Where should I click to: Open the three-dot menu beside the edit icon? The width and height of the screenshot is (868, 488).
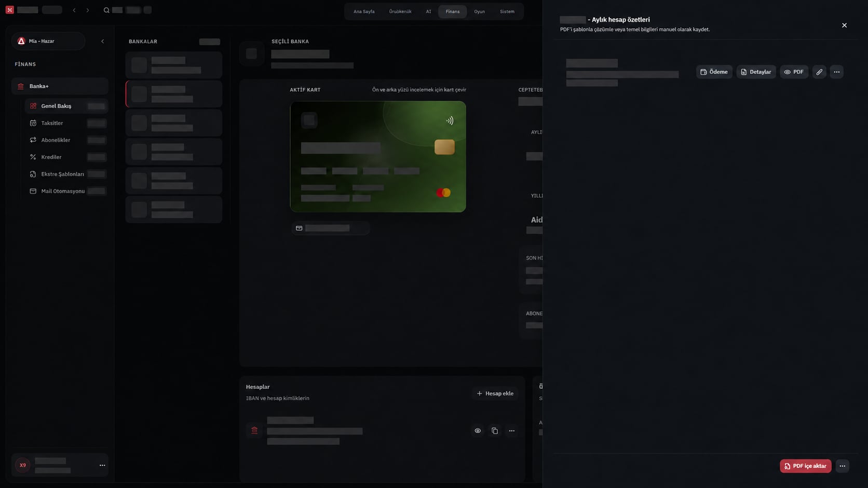(x=836, y=72)
